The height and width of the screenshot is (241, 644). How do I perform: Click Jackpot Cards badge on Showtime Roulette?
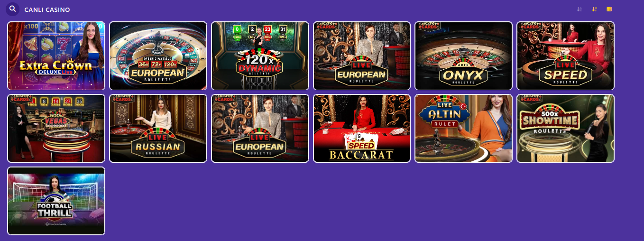coord(530,99)
